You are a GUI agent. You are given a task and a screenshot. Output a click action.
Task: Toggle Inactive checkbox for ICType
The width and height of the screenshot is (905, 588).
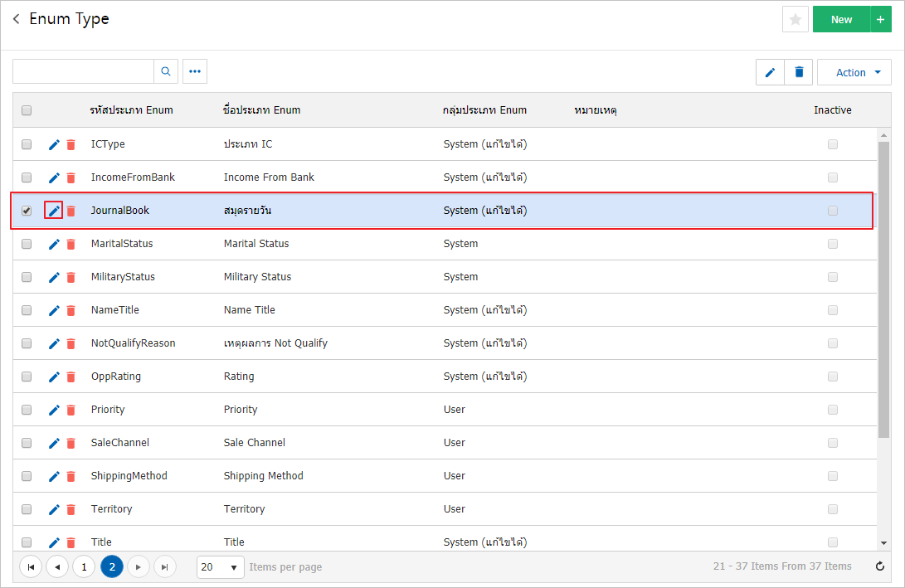(832, 144)
